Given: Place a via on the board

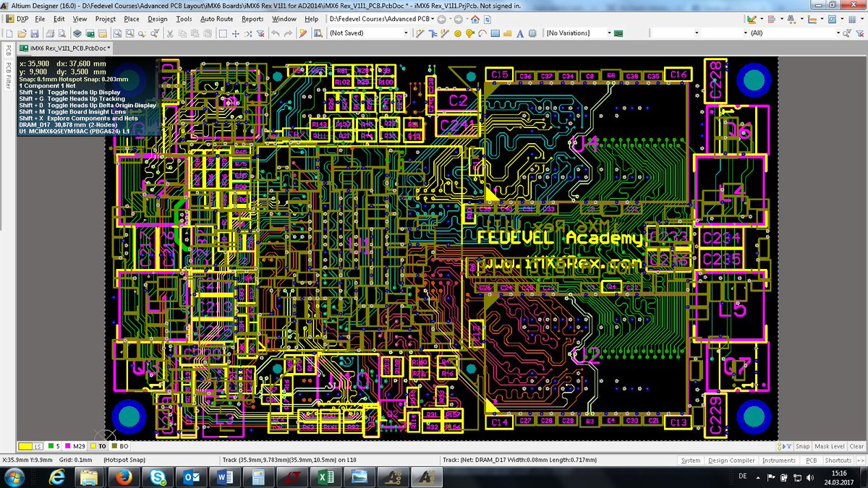Looking at the screenshot, I should coord(470,33).
